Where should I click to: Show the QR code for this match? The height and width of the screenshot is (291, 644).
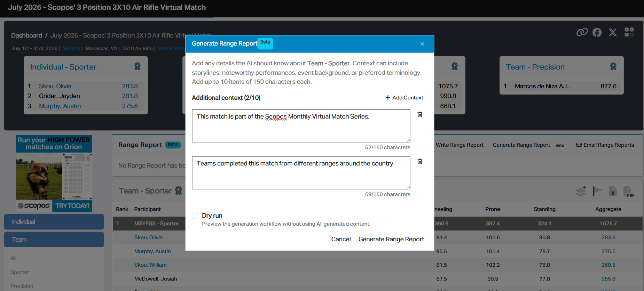(x=629, y=32)
